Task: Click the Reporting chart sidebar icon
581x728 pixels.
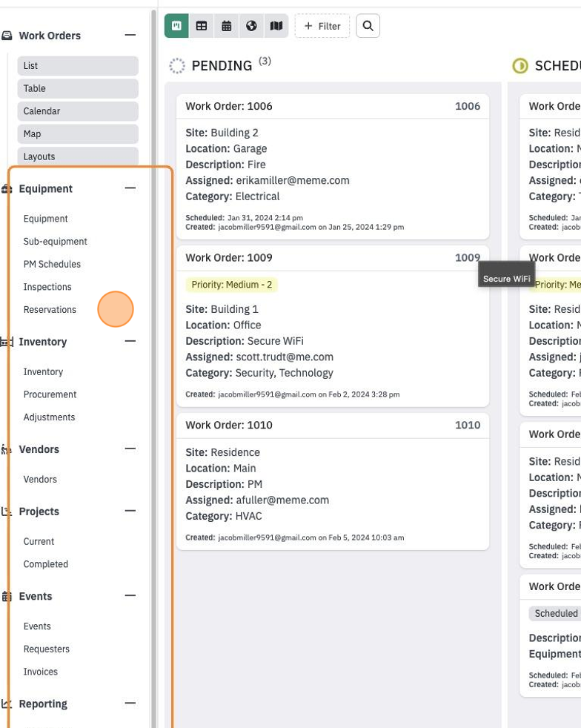Action: 7,704
